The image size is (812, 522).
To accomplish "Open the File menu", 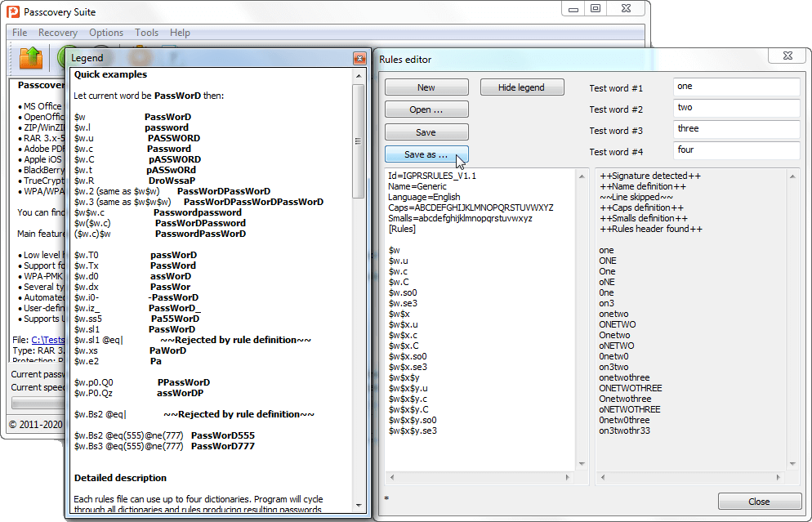I will coord(20,33).
